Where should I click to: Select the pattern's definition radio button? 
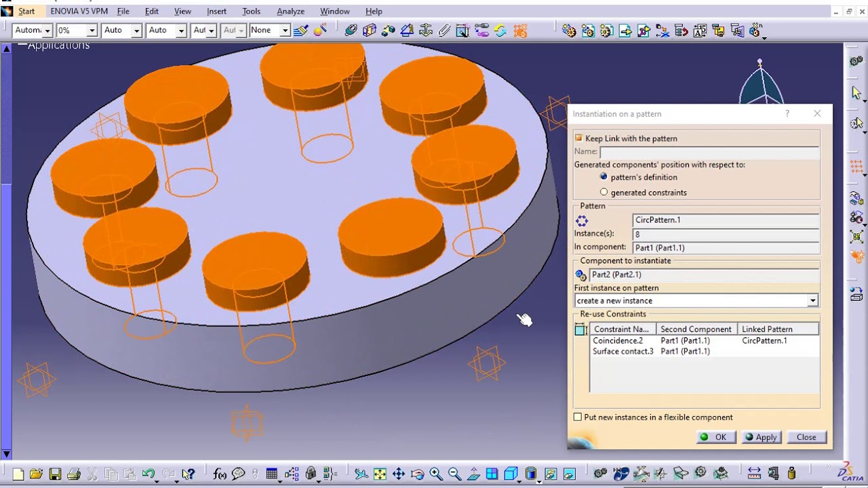pyautogui.click(x=604, y=177)
